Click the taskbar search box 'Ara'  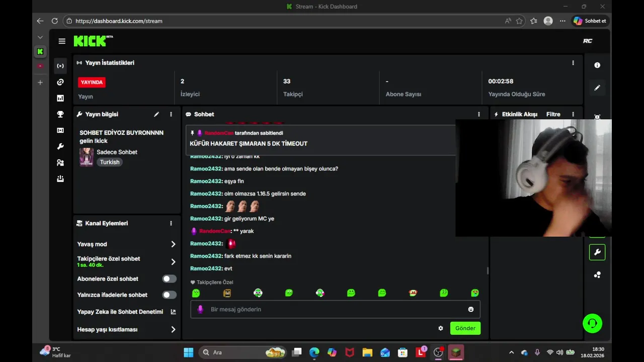click(243, 352)
